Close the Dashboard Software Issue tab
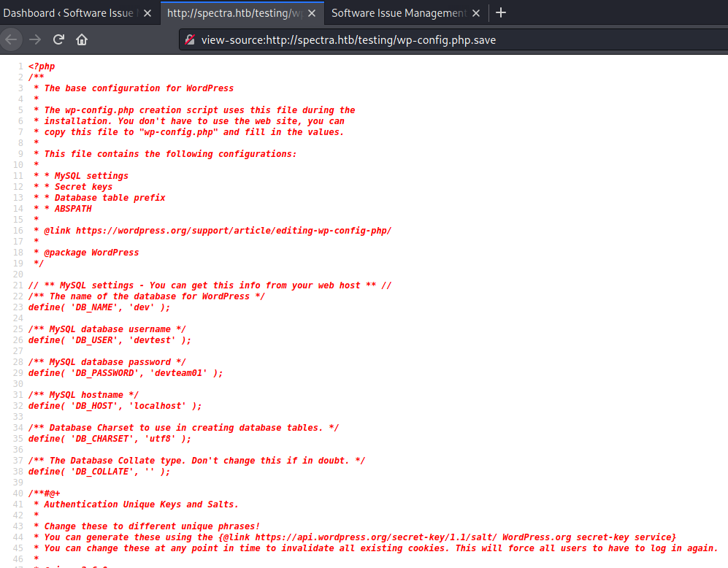The width and height of the screenshot is (728, 568). point(147,13)
